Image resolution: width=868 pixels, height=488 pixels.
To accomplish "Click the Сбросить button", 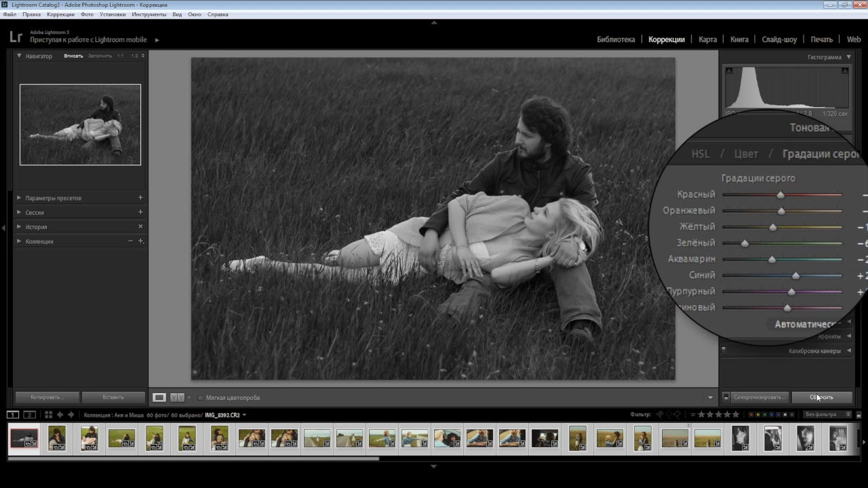I will (x=821, y=397).
